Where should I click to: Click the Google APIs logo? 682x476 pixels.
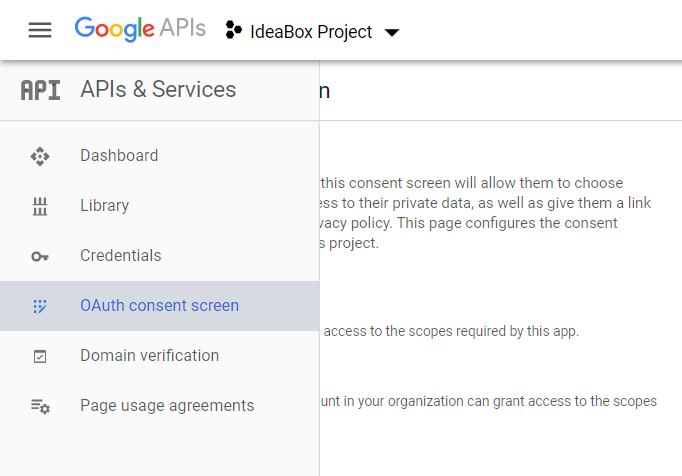(x=140, y=29)
